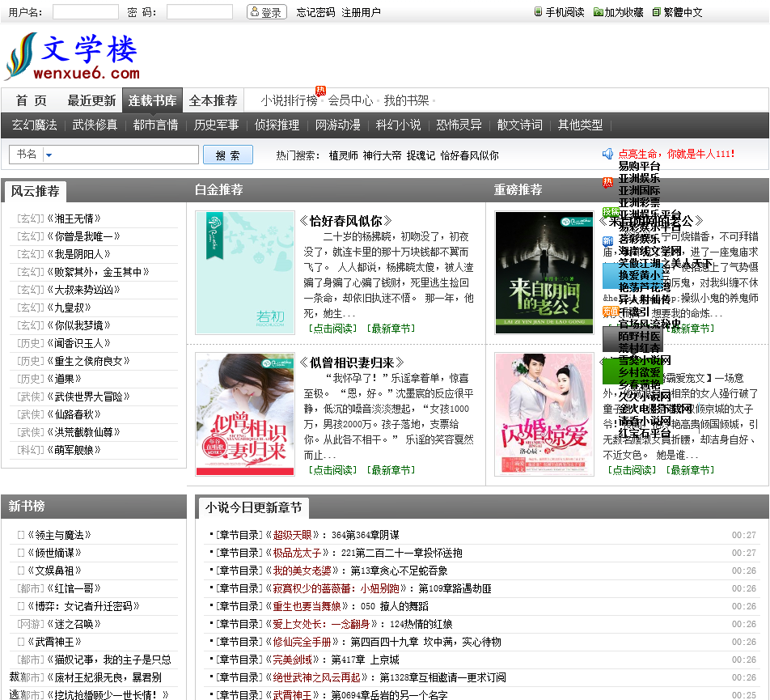Click the 用户名 input field
Image resolution: width=770 pixels, height=700 pixels.
(86, 12)
